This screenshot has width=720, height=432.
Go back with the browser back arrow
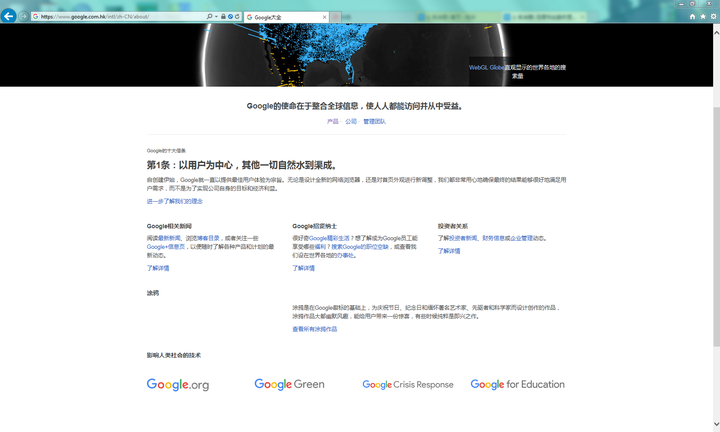point(8,16)
